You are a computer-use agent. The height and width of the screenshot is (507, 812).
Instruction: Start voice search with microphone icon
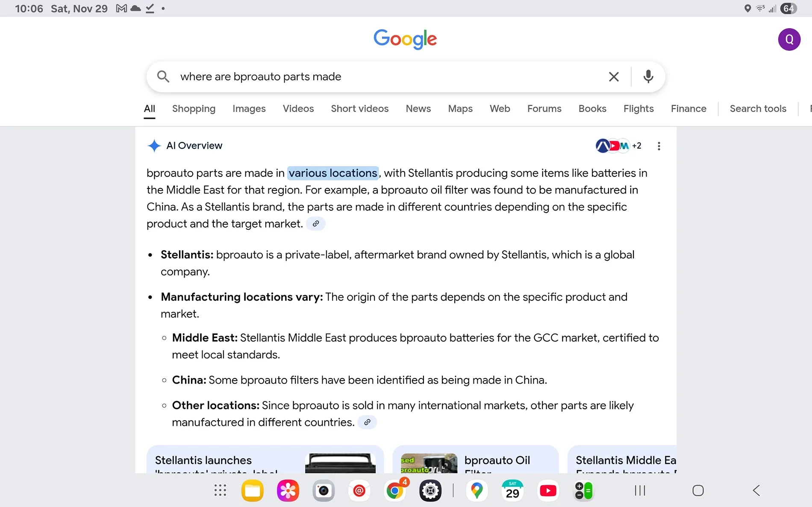click(x=648, y=76)
